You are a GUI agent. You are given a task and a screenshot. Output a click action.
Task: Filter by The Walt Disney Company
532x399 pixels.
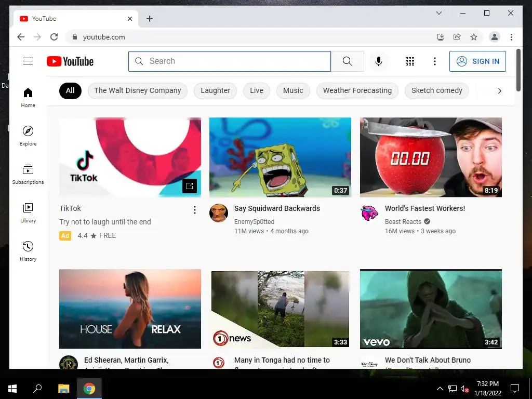pyautogui.click(x=137, y=90)
